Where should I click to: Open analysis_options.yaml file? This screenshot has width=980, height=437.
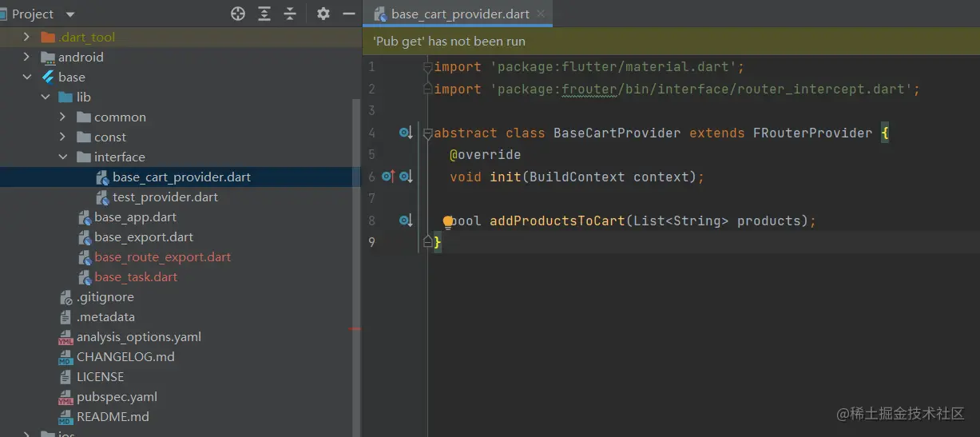coord(138,336)
